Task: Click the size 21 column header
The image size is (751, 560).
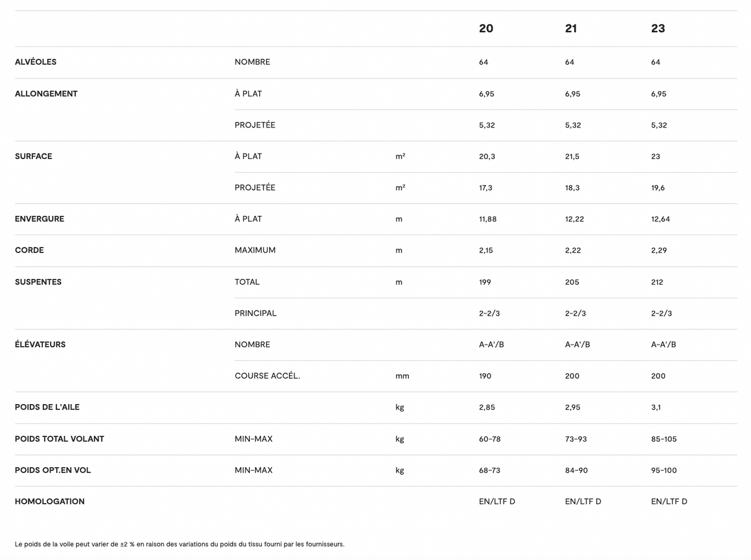Action: click(x=571, y=28)
